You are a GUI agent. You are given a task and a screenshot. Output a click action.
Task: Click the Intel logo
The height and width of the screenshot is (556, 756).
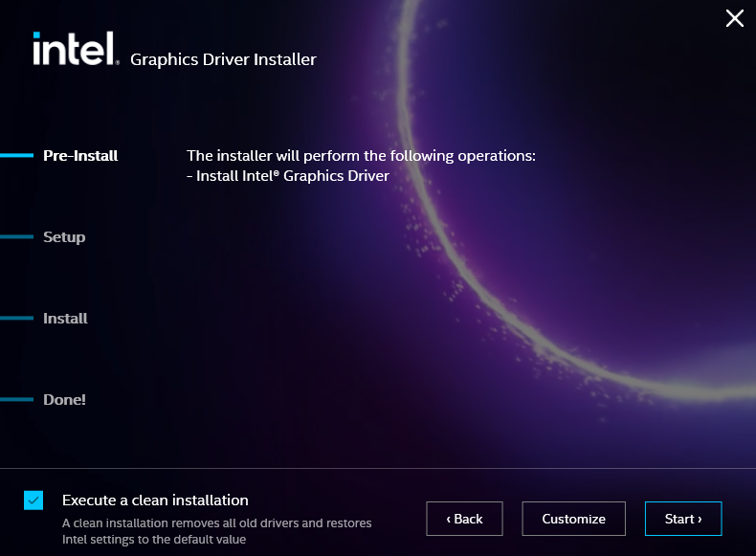75,49
